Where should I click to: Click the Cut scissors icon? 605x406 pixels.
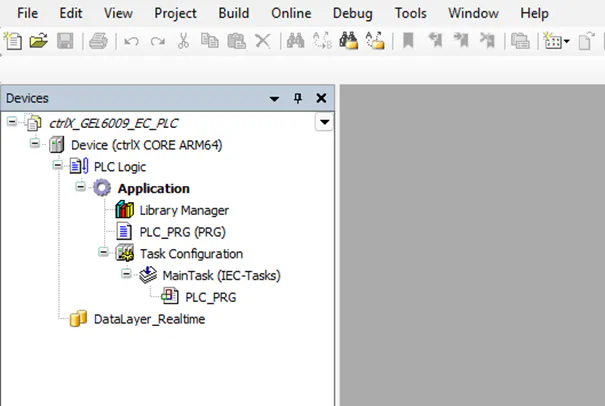(x=183, y=41)
